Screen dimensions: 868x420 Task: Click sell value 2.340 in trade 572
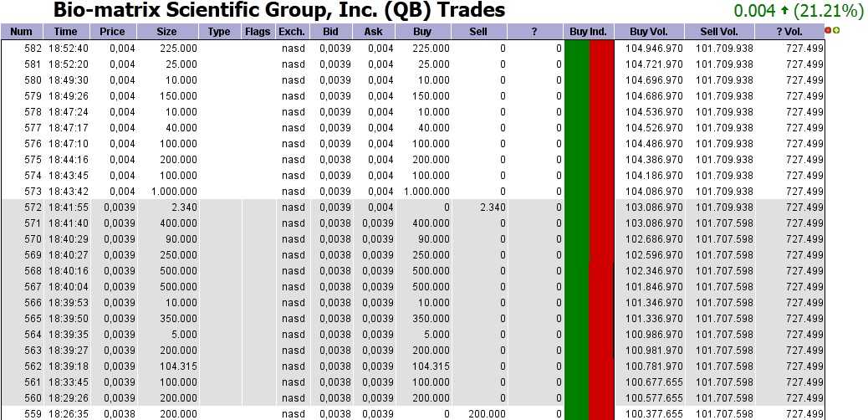click(x=493, y=207)
